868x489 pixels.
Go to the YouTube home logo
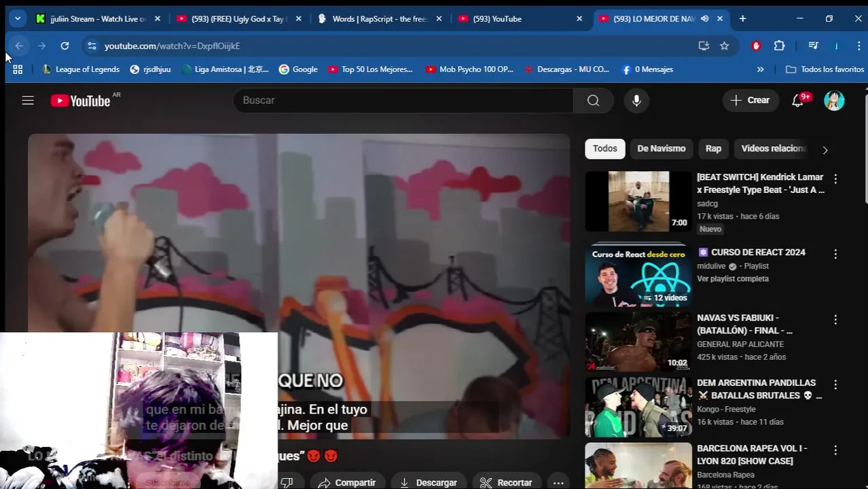point(80,101)
